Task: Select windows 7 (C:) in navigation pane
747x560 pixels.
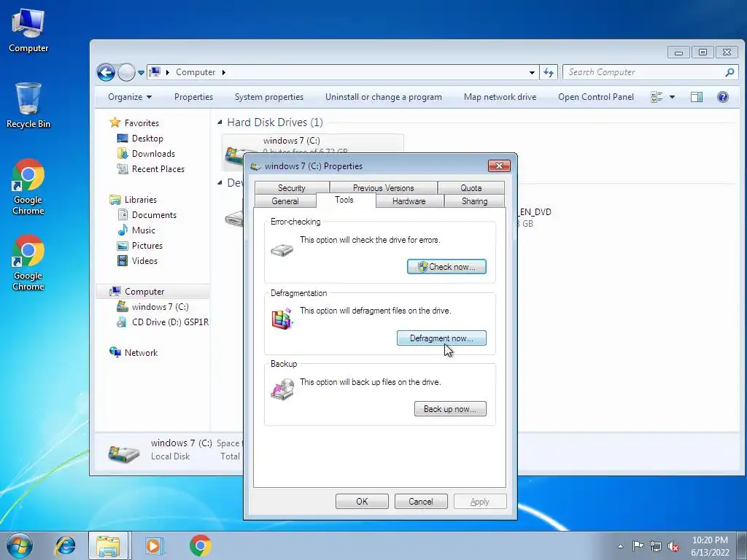Action: tap(152, 307)
